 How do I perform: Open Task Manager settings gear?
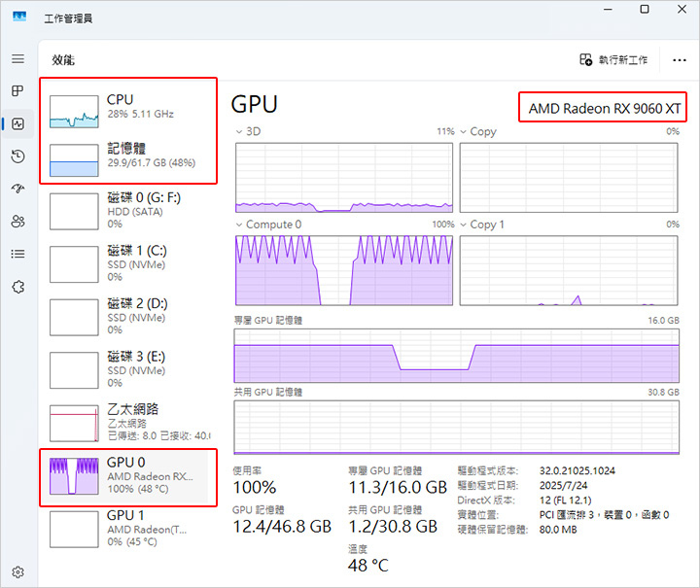click(17, 571)
